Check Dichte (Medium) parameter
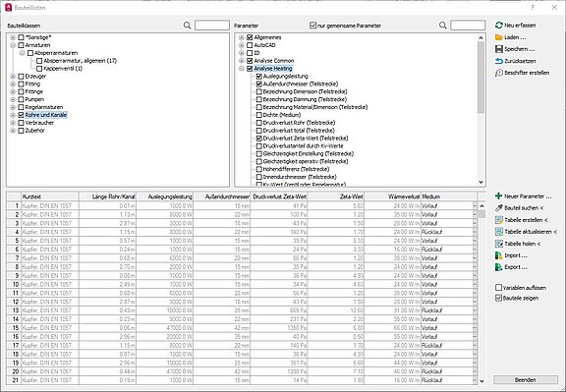 258,115
